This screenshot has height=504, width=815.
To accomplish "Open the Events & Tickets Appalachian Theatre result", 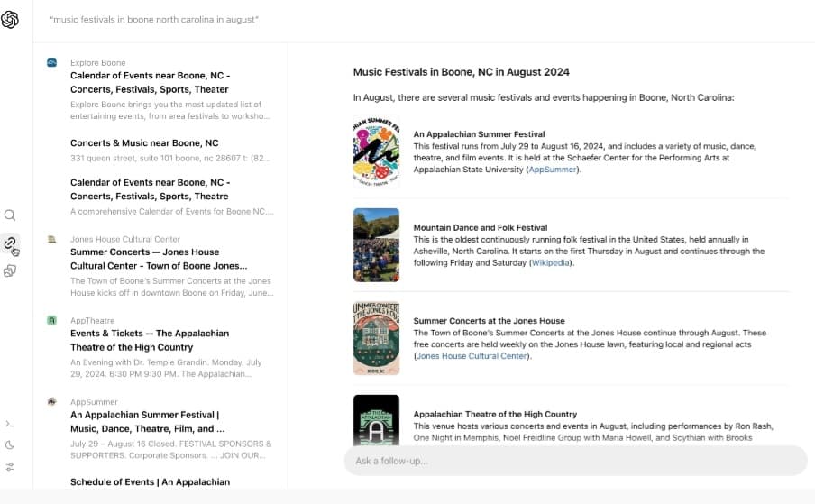I will [150, 340].
